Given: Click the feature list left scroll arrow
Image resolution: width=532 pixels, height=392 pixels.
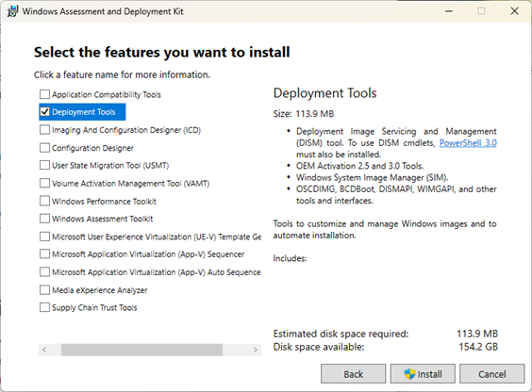Looking at the screenshot, I should coord(44,350).
